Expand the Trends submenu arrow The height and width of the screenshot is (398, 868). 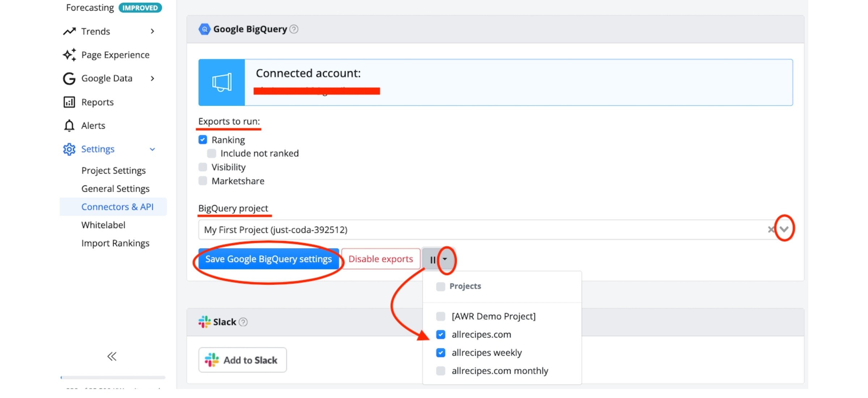(x=152, y=31)
